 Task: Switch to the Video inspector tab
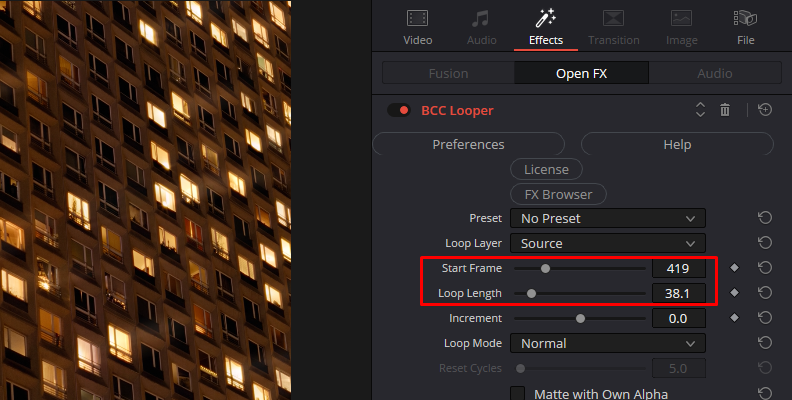(x=418, y=27)
